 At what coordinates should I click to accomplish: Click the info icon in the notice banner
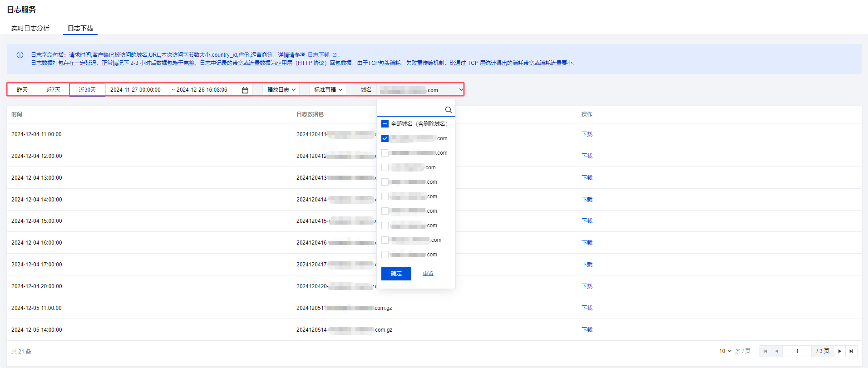(20, 55)
